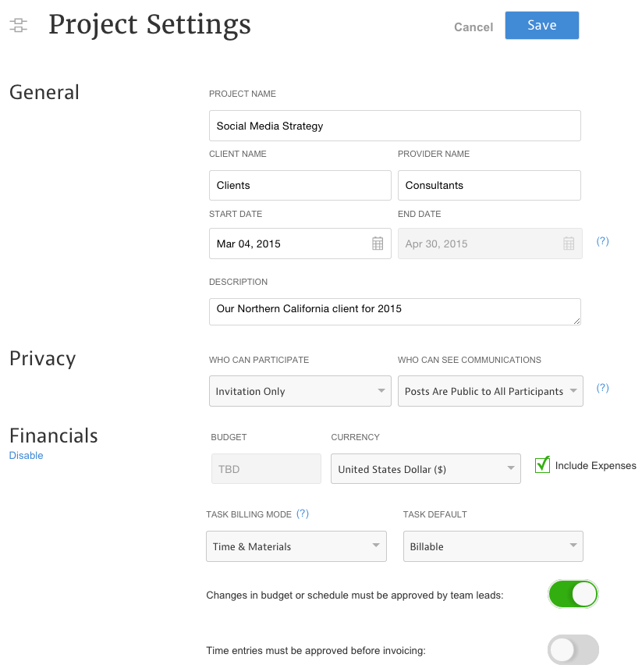Image resolution: width=642 pixels, height=672 pixels.
Task: Click the Project Name input field
Action: point(395,126)
